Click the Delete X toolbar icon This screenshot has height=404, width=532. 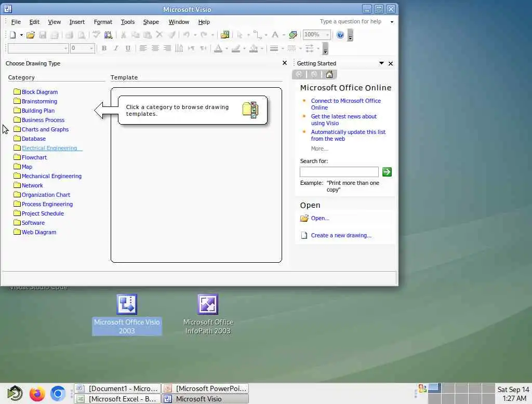click(x=159, y=35)
